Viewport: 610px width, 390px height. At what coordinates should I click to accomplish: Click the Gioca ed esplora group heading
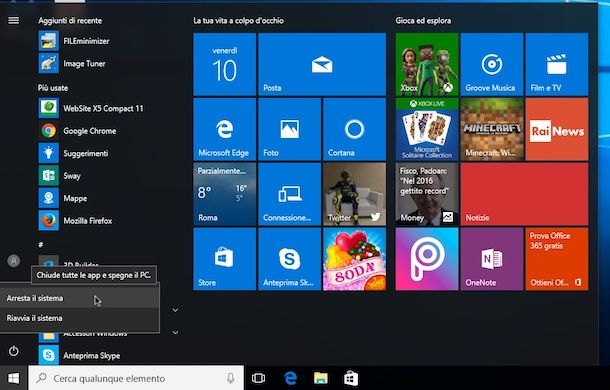423,21
